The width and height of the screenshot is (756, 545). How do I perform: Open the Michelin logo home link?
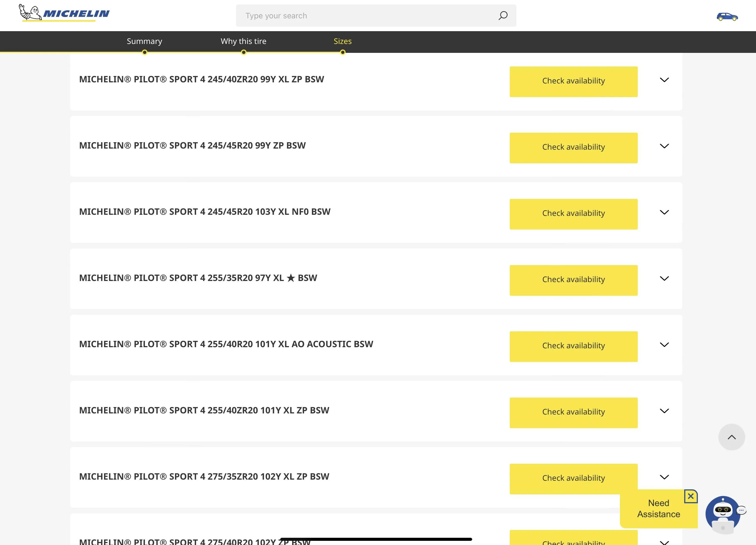click(x=64, y=13)
